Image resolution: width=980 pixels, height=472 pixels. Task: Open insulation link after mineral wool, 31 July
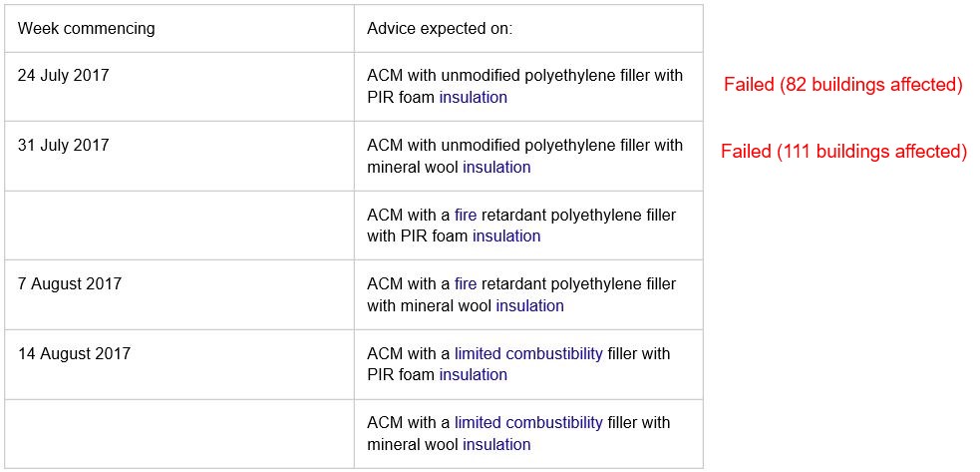(x=496, y=167)
